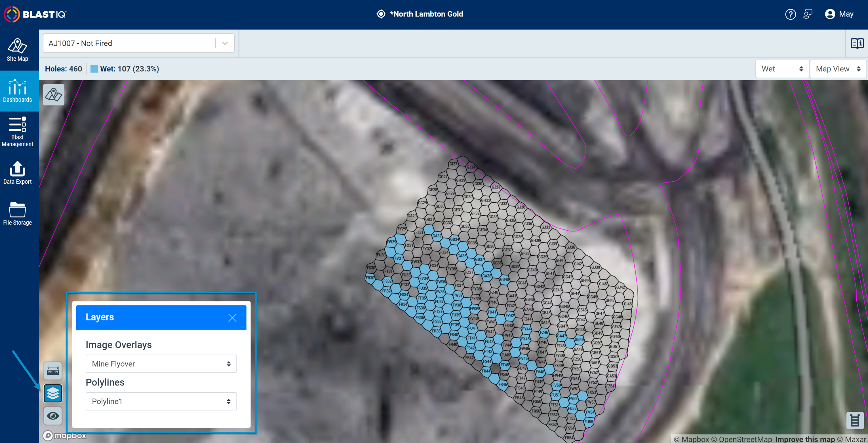Open the Wet attribute dropdown
This screenshot has height=443, width=868.
click(782, 69)
